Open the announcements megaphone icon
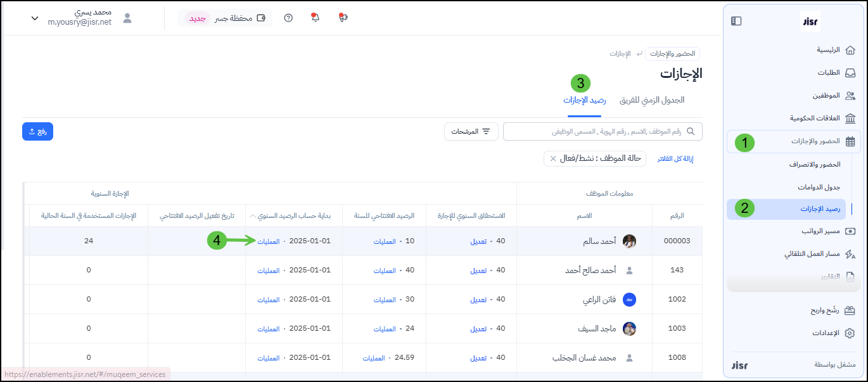This screenshot has width=868, height=382. (343, 18)
